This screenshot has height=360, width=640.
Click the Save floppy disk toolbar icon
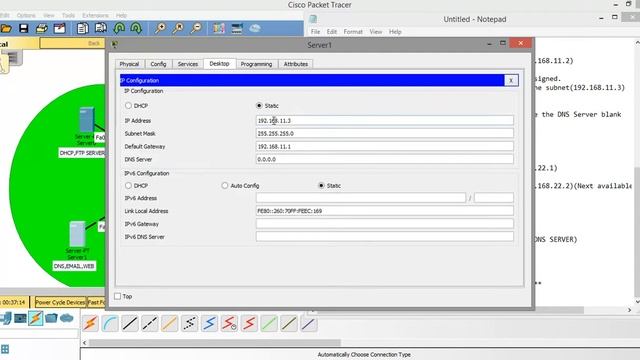[24, 28]
